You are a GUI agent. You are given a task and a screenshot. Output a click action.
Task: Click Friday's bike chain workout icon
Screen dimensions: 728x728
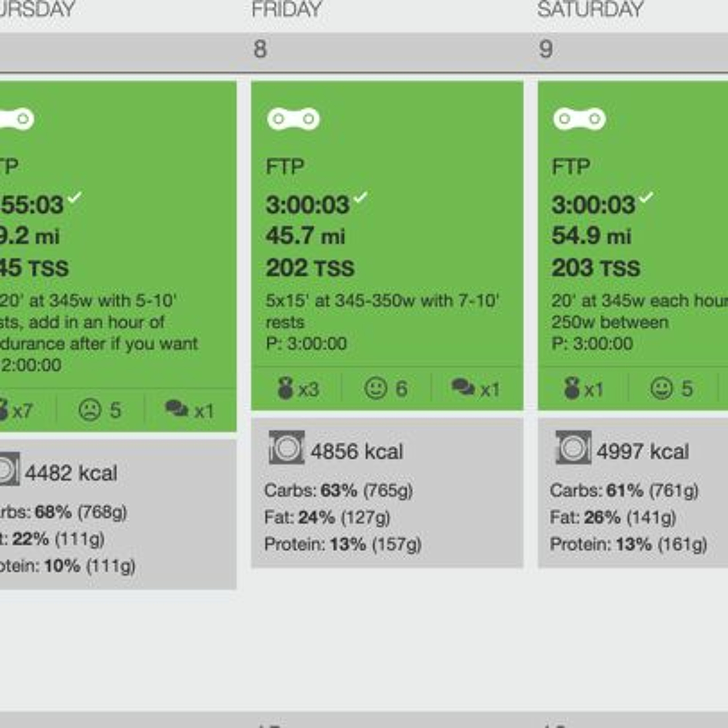point(293,119)
